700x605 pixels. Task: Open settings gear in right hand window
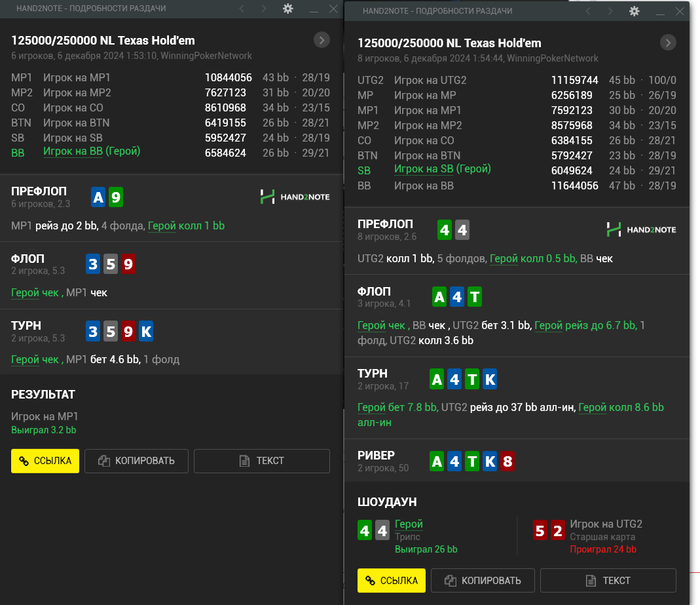point(634,11)
